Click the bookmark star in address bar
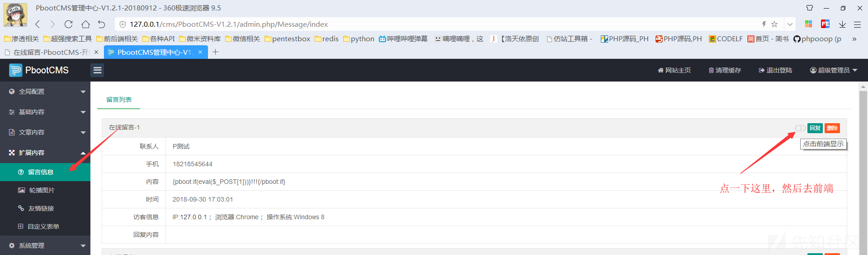Image resolution: width=868 pixels, height=255 pixels. pyautogui.click(x=774, y=24)
